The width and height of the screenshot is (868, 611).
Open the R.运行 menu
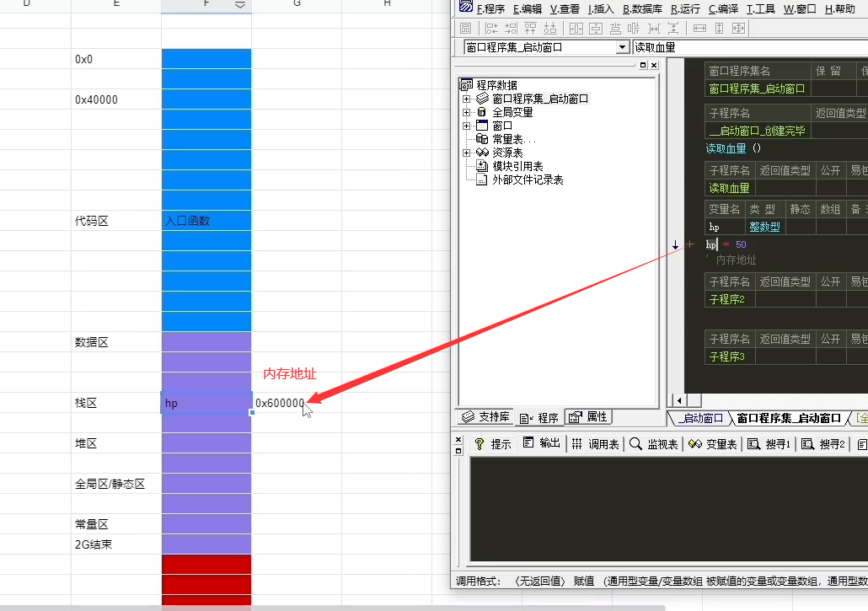(685, 9)
